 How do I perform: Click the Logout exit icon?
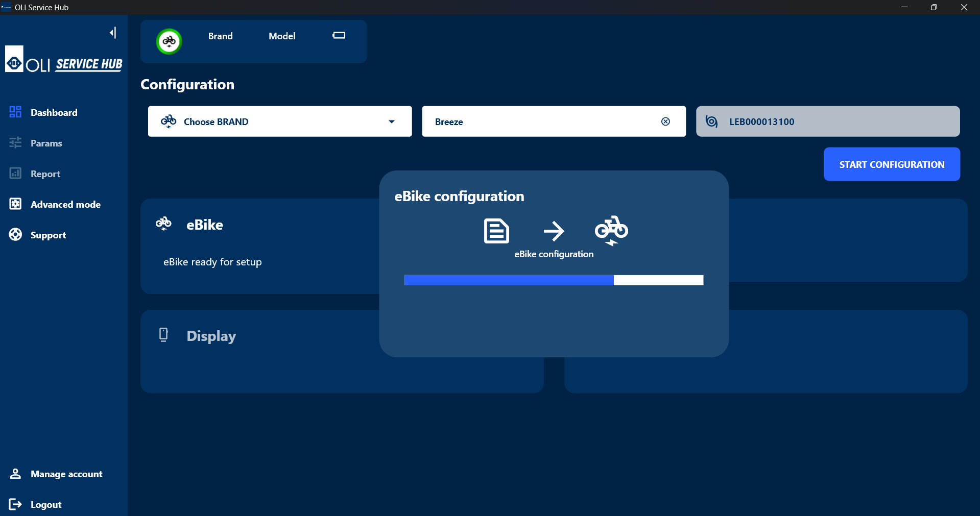pyautogui.click(x=15, y=504)
